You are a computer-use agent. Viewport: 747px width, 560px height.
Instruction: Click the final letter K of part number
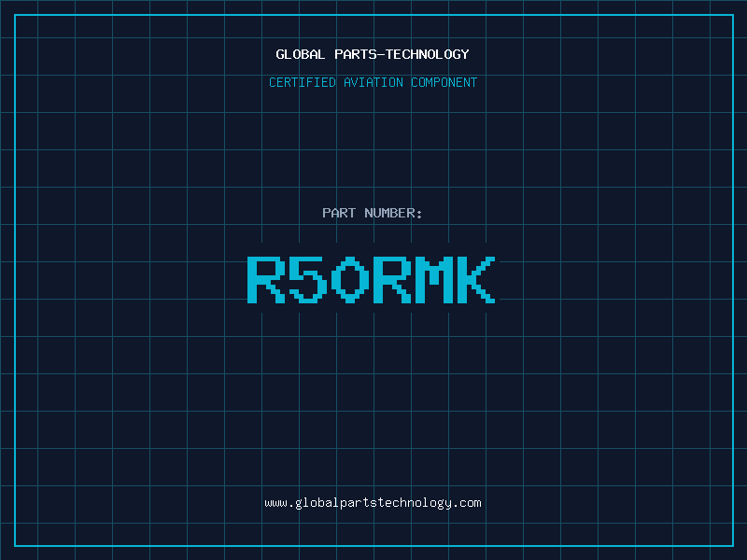tap(474, 279)
